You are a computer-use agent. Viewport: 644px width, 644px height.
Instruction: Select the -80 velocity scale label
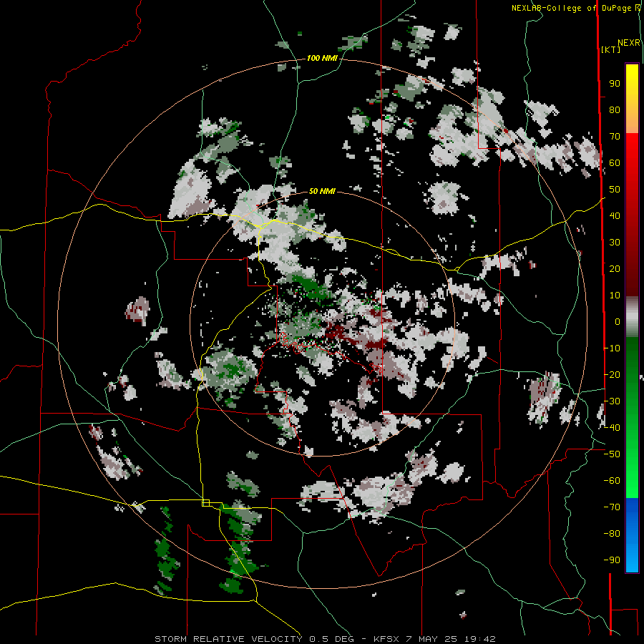pyautogui.click(x=612, y=534)
